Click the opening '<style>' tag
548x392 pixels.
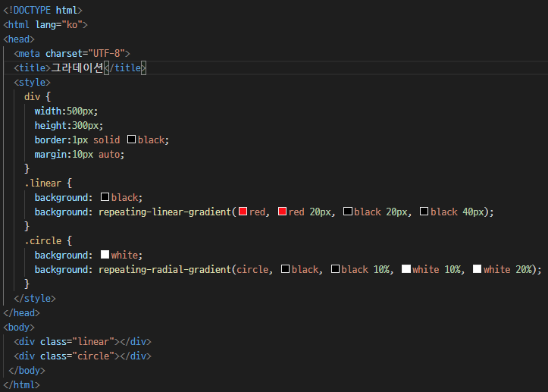click(x=32, y=83)
